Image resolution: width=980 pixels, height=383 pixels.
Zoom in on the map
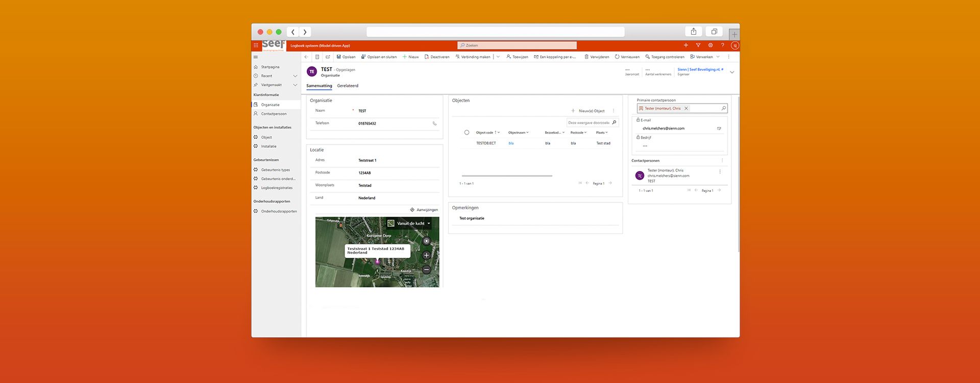pos(426,255)
